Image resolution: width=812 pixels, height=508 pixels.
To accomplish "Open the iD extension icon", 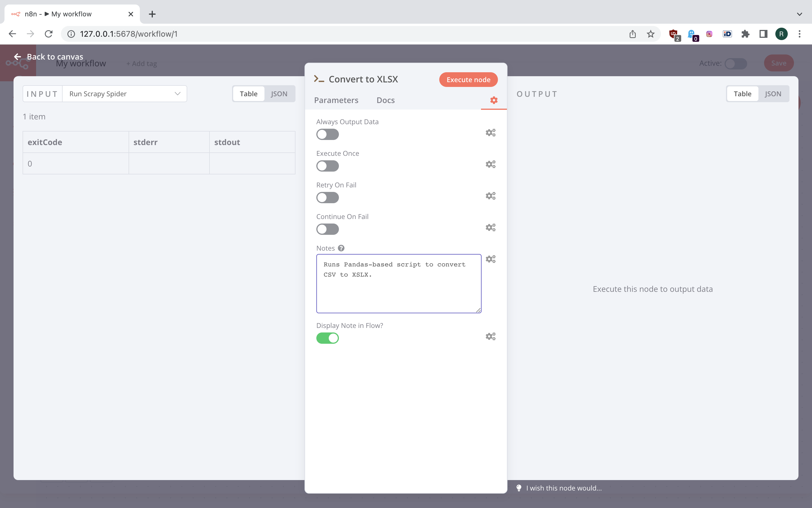I will coord(727,34).
